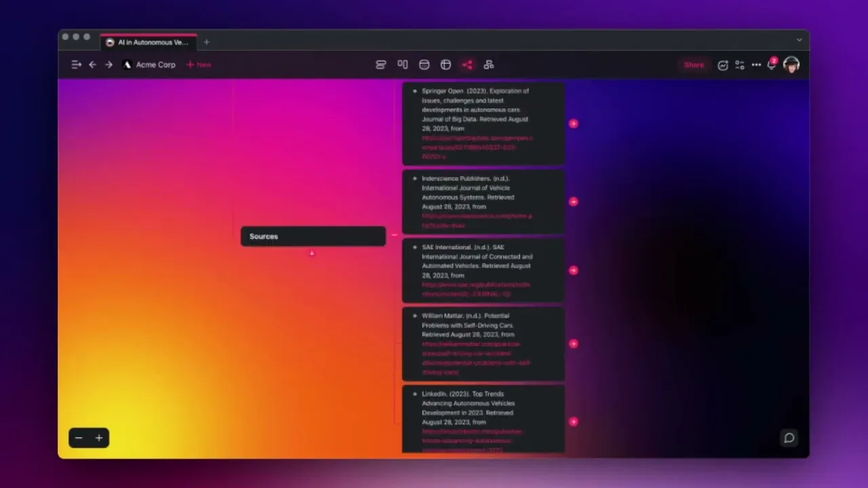
Task: Open the SAE International source link
Action: pos(476,289)
